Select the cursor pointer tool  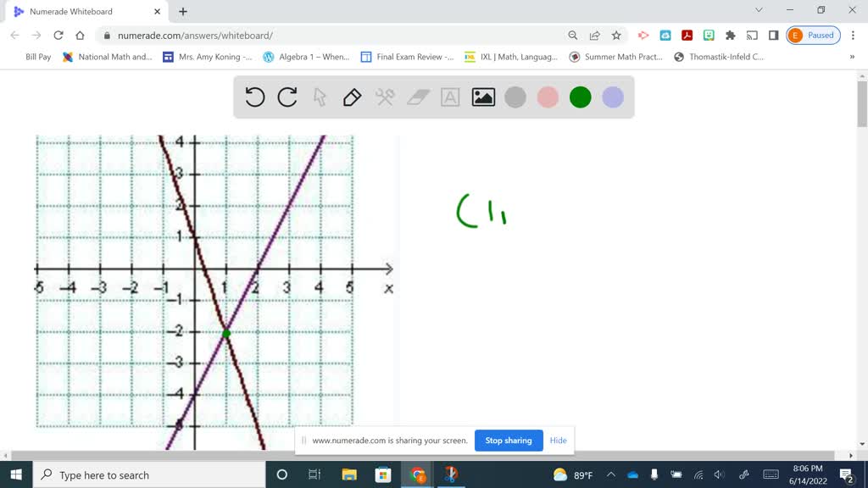[x=320, y=97]
